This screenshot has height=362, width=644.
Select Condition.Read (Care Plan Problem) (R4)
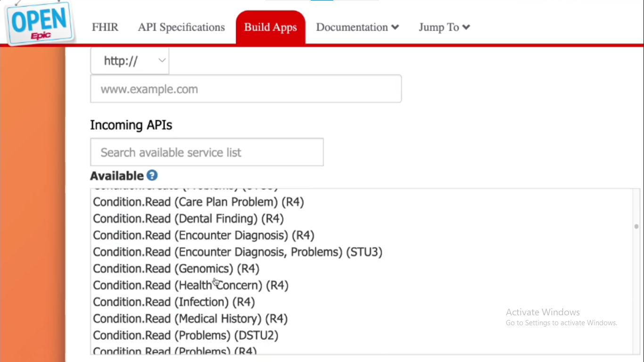click(198, 202)
